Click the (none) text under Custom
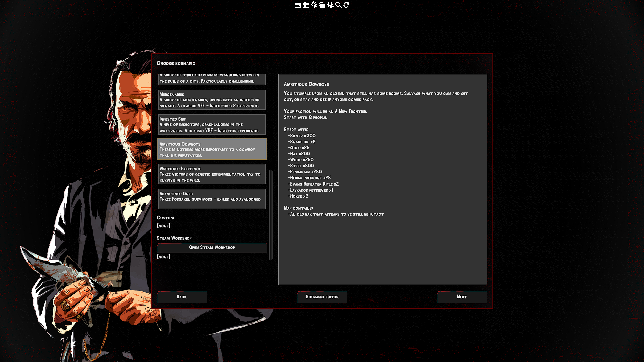Image resolution: width=644 pixels, height=362 pixels. point(164,226)
